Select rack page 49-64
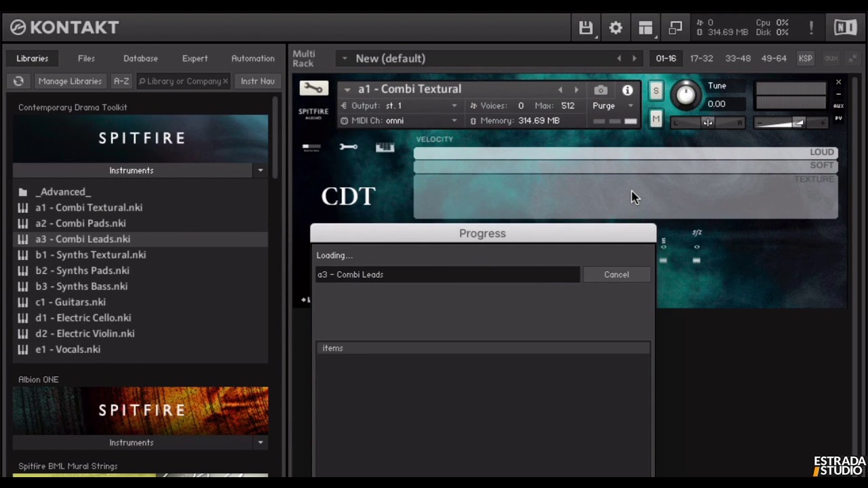This screenshot has height=488, width=868. pyautogui.click(x=774, y=58)
